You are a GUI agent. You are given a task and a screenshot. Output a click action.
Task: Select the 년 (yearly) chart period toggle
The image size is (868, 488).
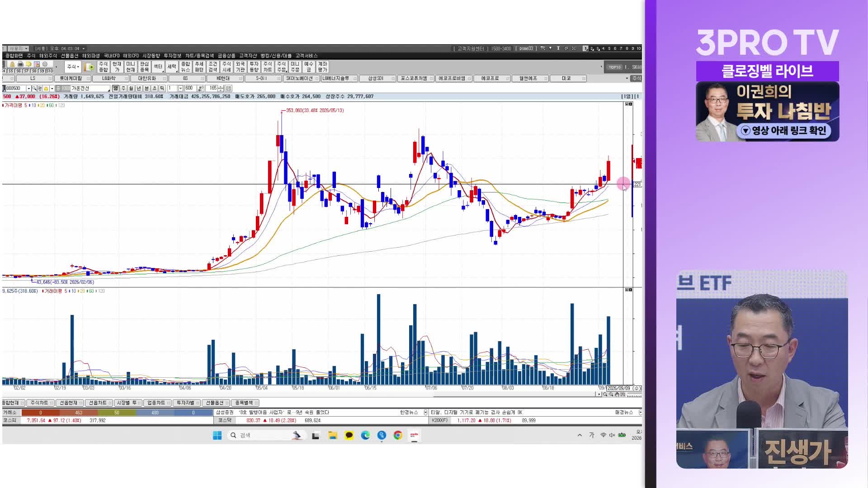[x=139, y=88]
